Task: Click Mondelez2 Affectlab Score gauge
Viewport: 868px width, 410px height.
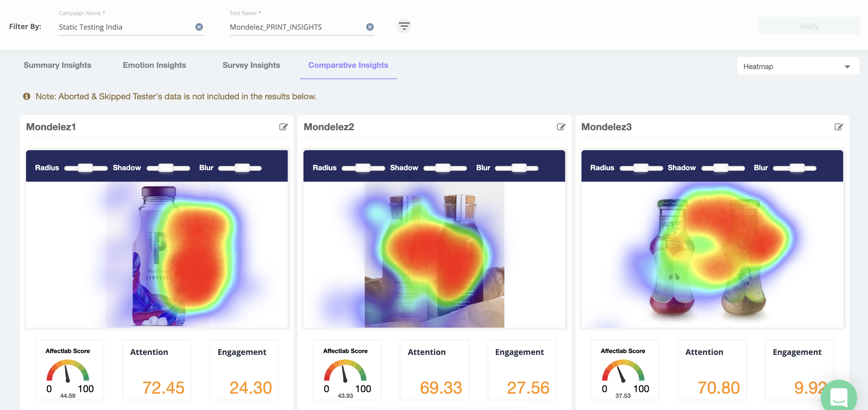Action: (x=345, y=371)
